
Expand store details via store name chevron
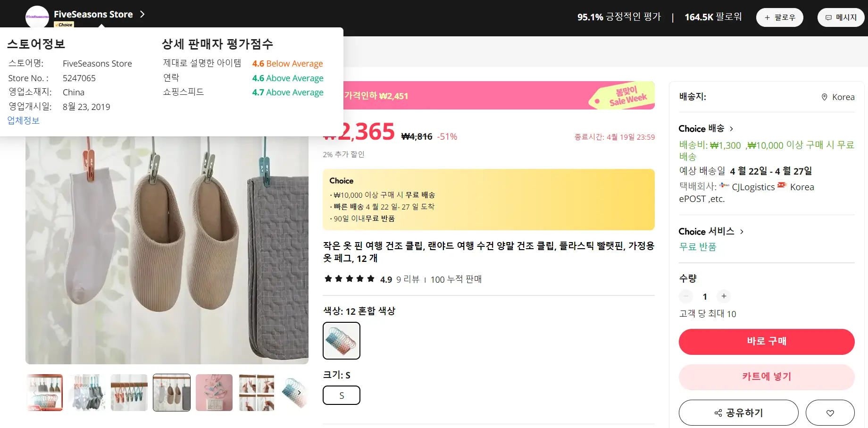pyautogui.click(x=142, y=15)
